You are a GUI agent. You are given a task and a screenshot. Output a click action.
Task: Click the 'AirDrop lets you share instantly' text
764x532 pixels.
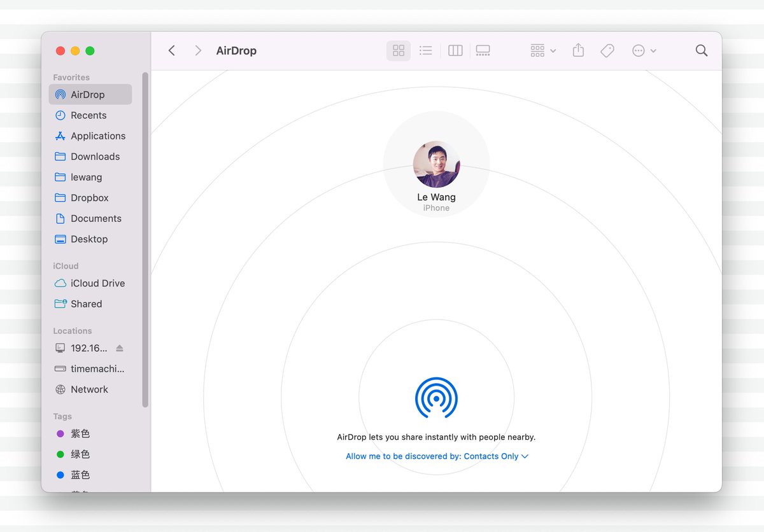tap(436, 437)
